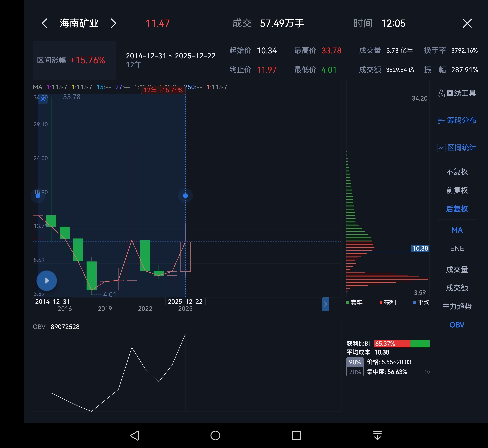Select backward adjustment (后复权) option

pos(457,209)
